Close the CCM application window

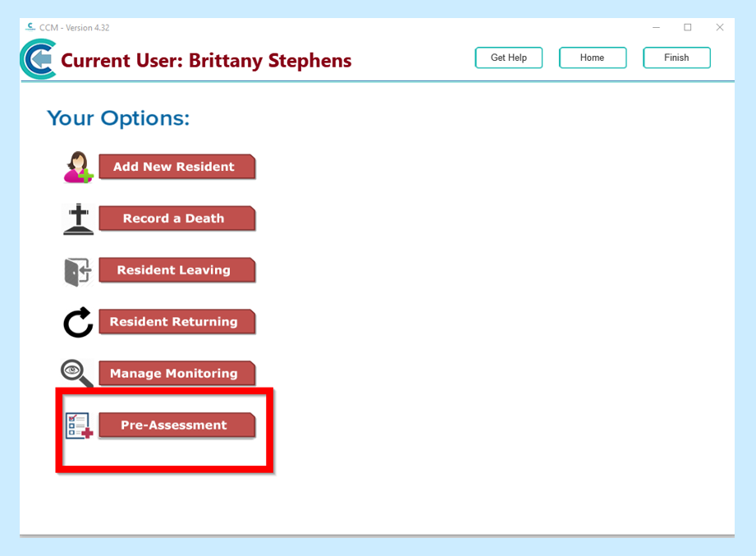[x=719, y=27]
